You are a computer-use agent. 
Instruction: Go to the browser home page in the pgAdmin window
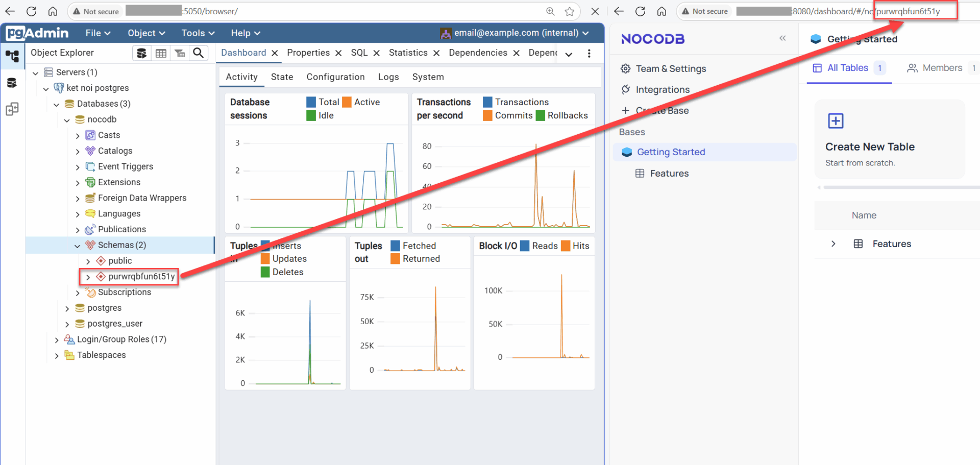tap(53, 11)
